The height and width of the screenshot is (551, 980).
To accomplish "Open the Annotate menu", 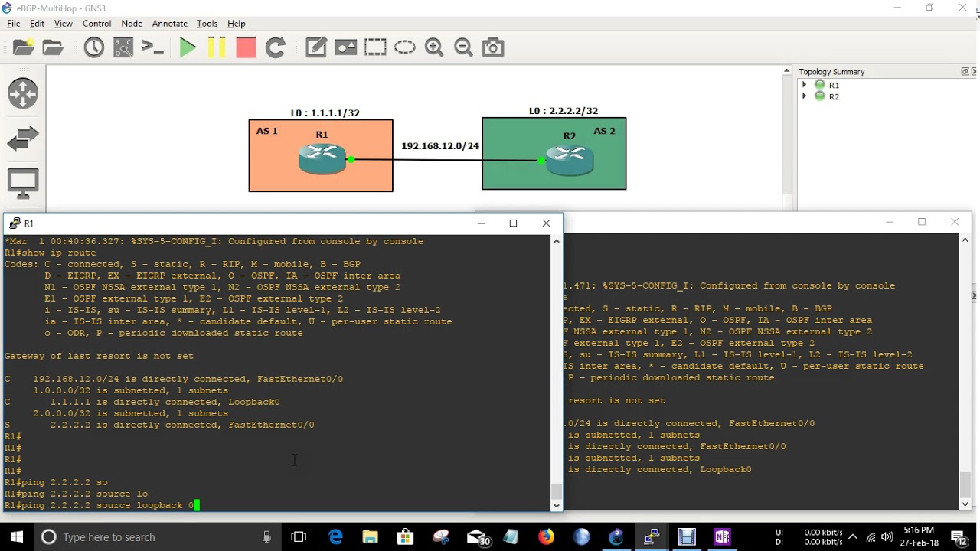I will (170, 24).
